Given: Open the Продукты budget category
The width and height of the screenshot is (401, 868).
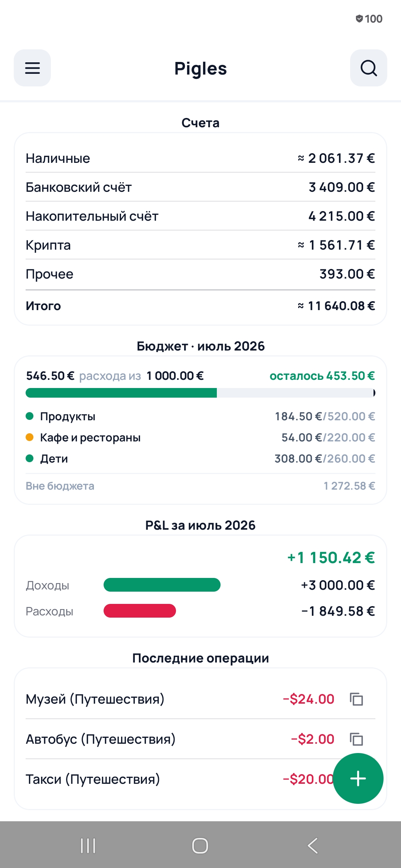Looking at the screenshot, I should (200, 416).
